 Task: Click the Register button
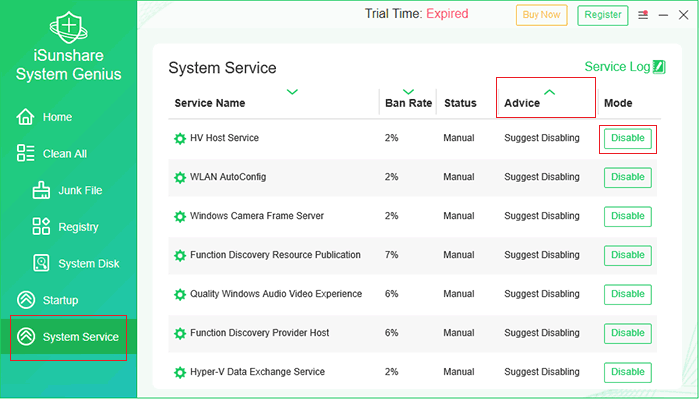603,15
